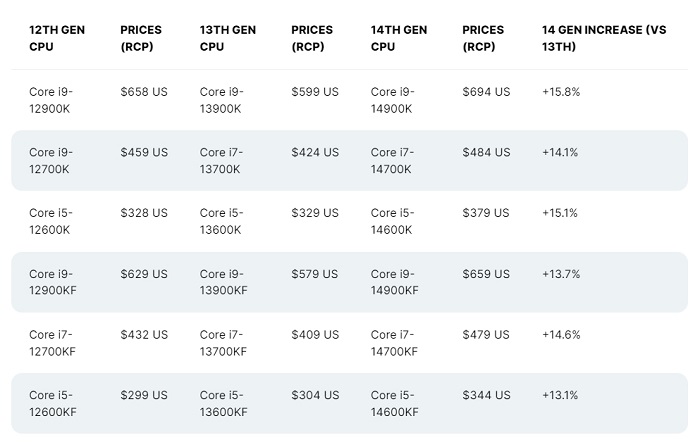This screenshot has height=447, width=700.
Task: Select the Core i9-14900KF cell
Action: (395, 282)
